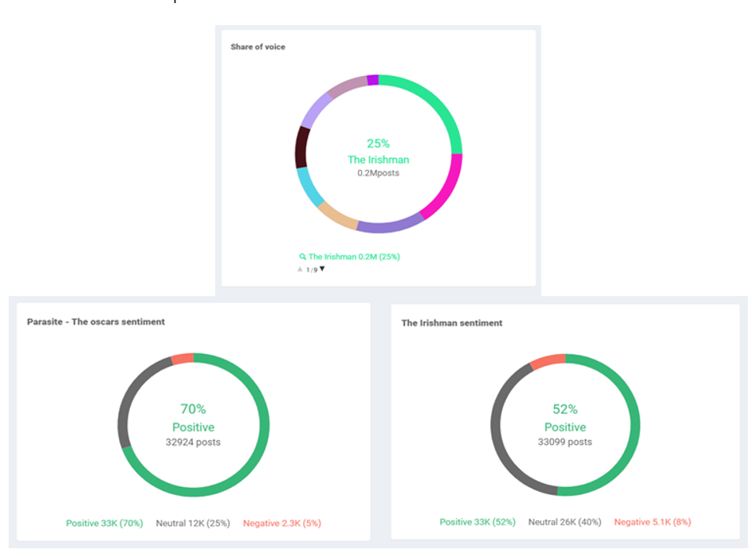Go to next legend page with down arrow

[322, 269]
